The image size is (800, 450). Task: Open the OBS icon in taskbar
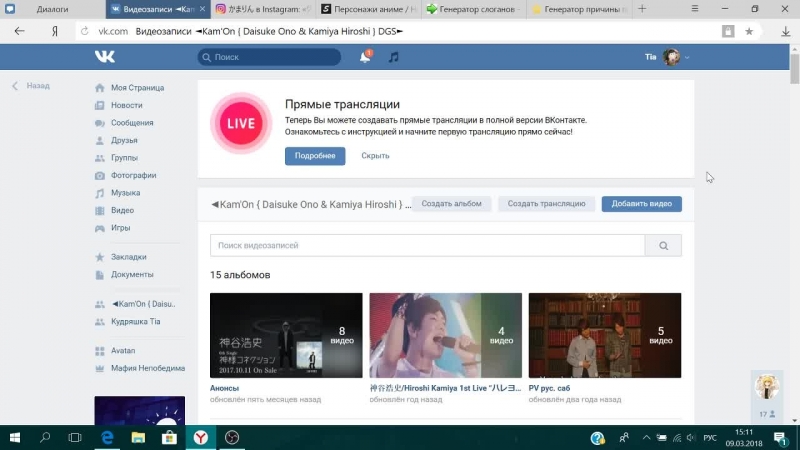232,438
